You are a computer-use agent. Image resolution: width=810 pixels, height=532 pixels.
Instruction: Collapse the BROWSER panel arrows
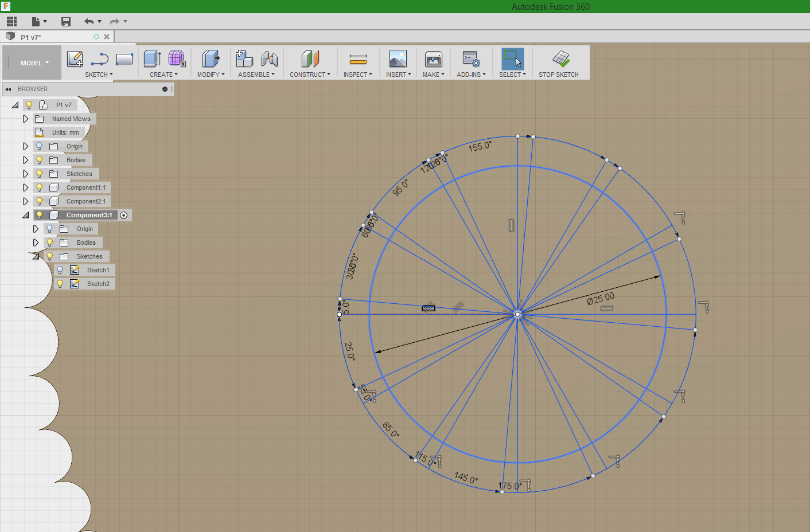coord(8,89)
